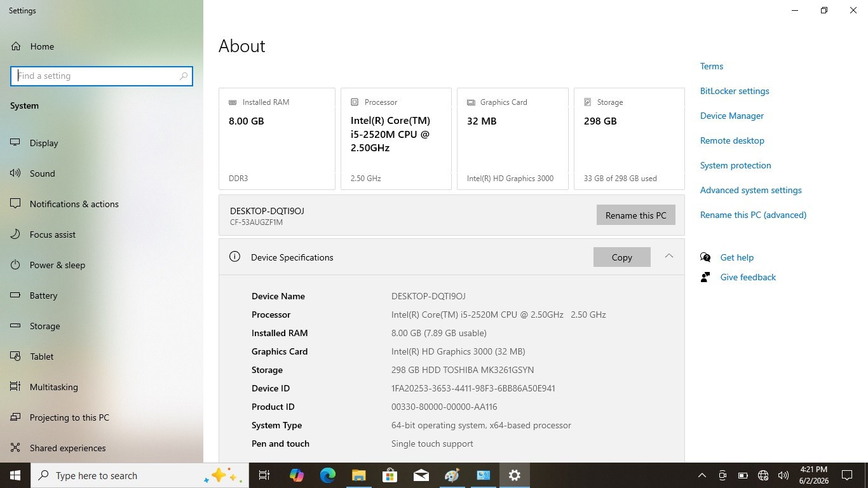
Task: Click the Get help chat icon
Action: tap(705, 257)
